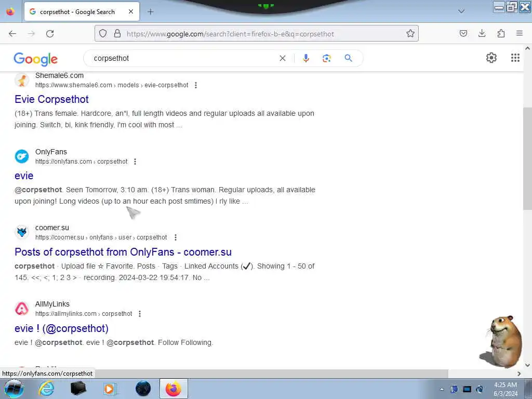
Task: Open the Firefox Extensions puzzle icon
Action: click(x=501, y=33)
